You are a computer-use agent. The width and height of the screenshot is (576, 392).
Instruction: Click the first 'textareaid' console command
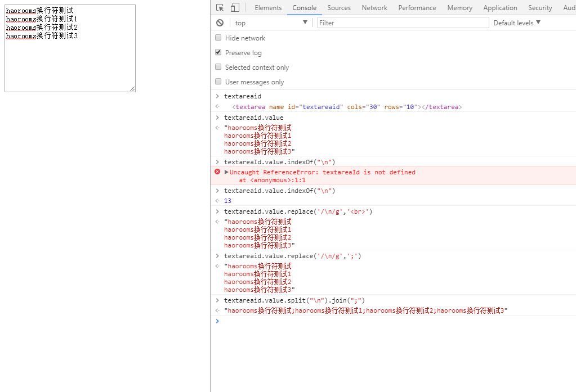click(x=243, y=96)
